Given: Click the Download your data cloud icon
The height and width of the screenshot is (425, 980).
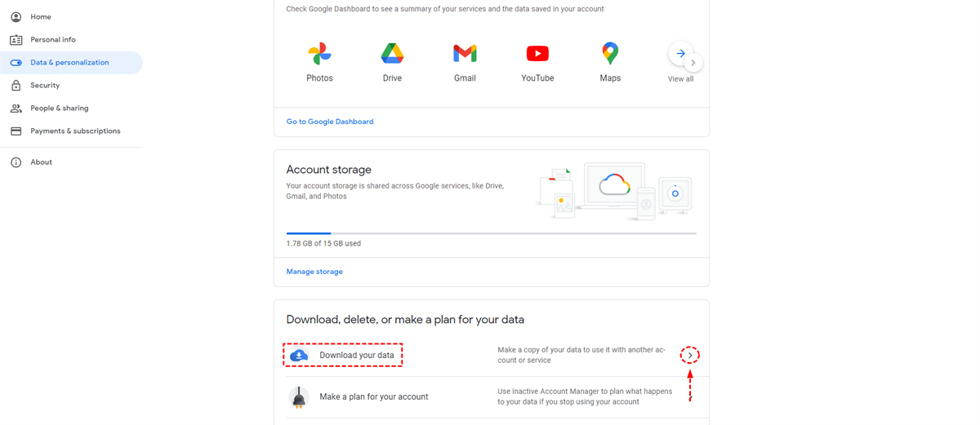Looking at the screenshot, I should point(299,356).
